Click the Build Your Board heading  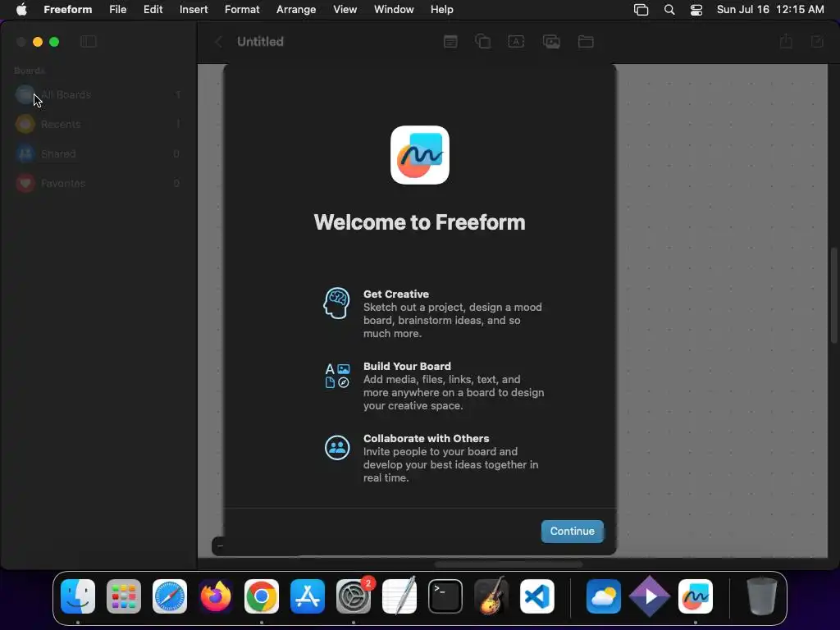407,367
